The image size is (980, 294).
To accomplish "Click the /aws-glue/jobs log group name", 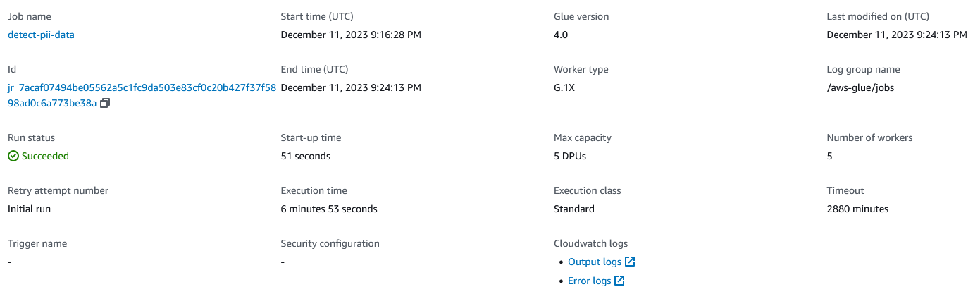I will click(x=860, y=87).
